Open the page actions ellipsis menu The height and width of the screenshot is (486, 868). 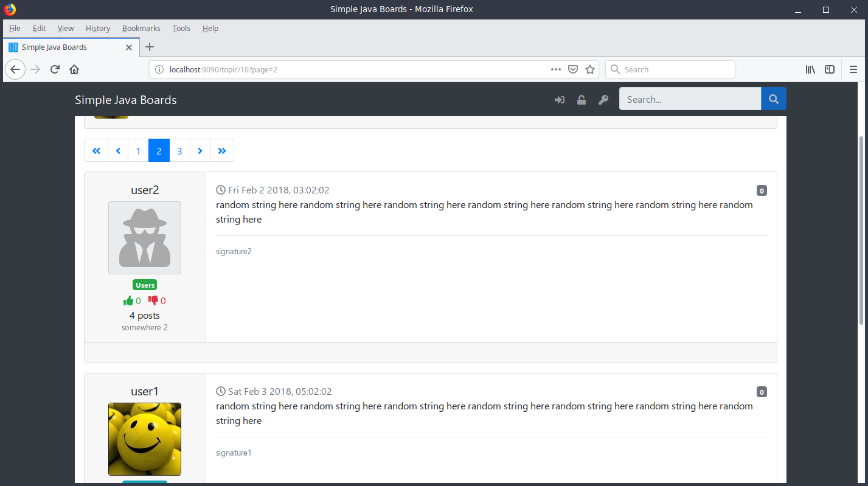coord(555,69)
